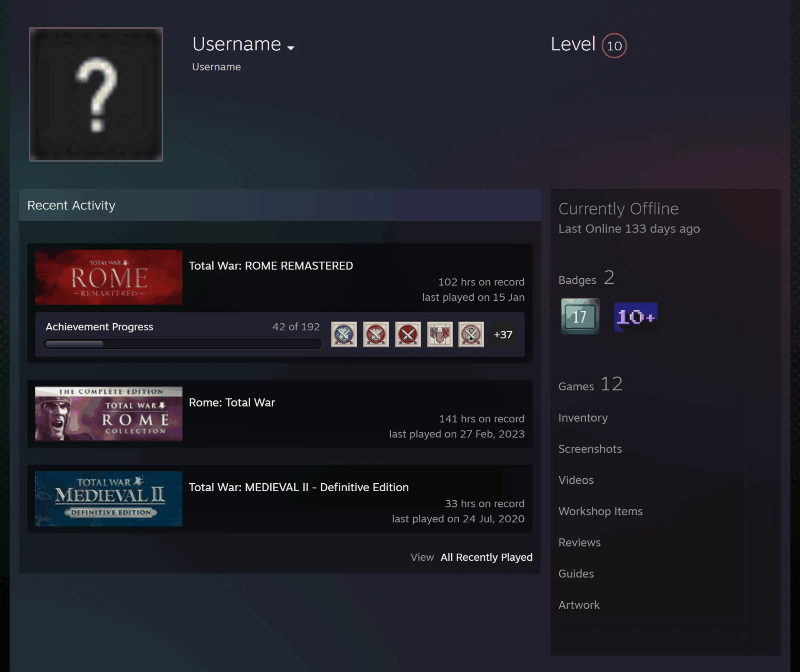View the first achievement icon with blue shield
The height and width of the screenshot is (672, 800).
pos(344,334)
